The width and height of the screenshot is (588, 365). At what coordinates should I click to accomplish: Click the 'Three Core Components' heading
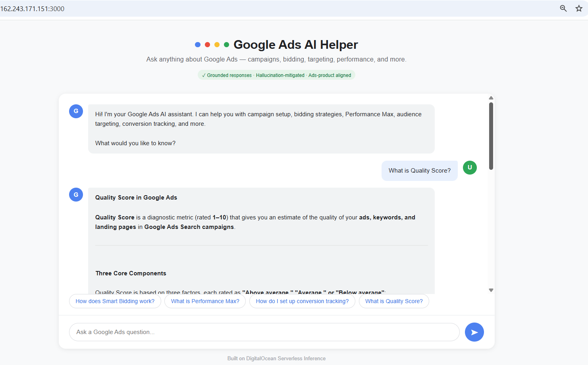tap(131, 273)
